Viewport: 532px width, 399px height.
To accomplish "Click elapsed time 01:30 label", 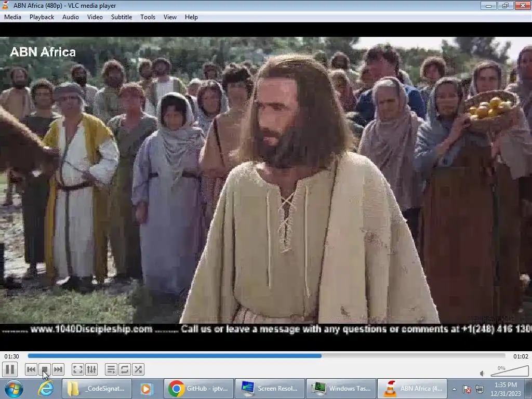I will [x=11, y=356].
